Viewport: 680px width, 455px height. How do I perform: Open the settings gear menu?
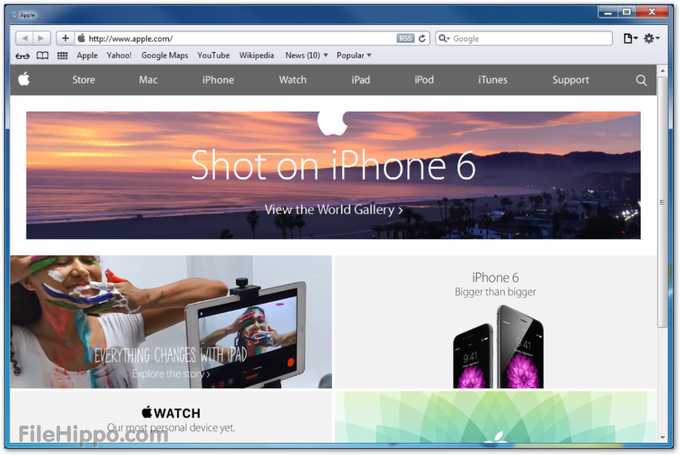(x=651, y=39)
